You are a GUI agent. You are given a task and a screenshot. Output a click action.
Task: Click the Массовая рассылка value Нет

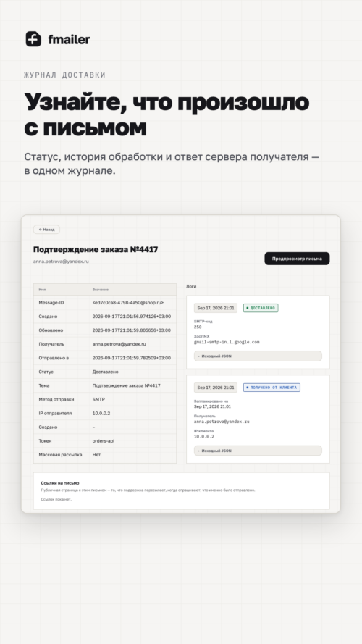(96, 455)
